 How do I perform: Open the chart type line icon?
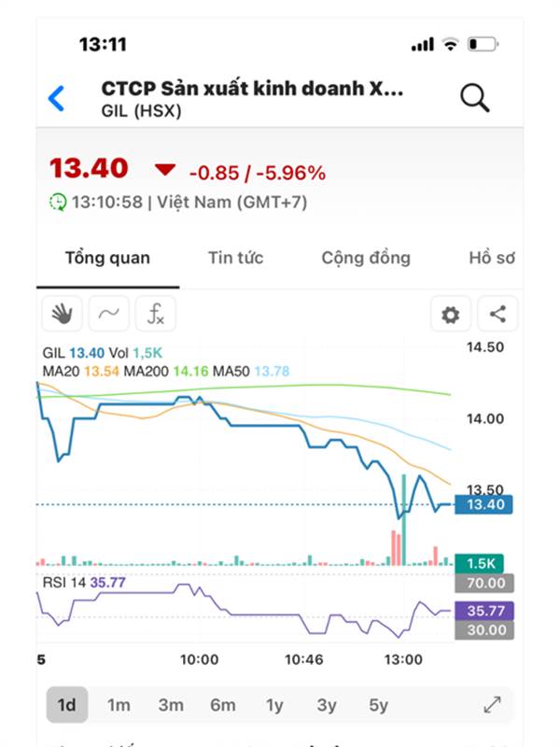click(x=108, y=315)
